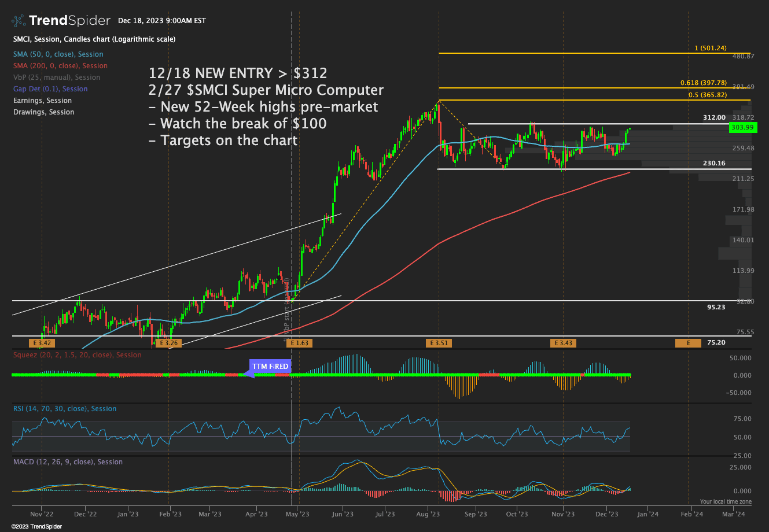Toggle the SMA (200) indicator legend
This screenshot has width=769, height=532.
(x=60, y=66)
